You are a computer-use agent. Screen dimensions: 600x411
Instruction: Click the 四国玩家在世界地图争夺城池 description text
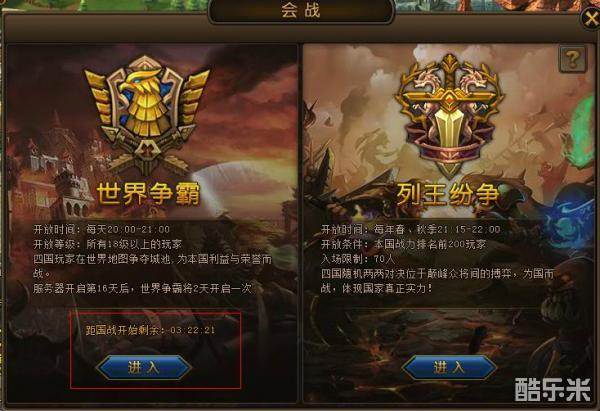tap(152, 266)
